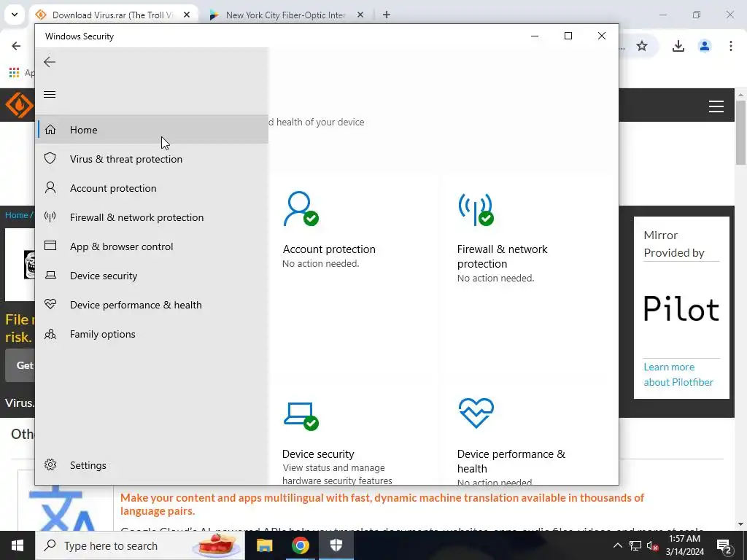Click the Settings gear icon in sidebar
Viewport: 747px width, 560px height.
coord(50,464)
